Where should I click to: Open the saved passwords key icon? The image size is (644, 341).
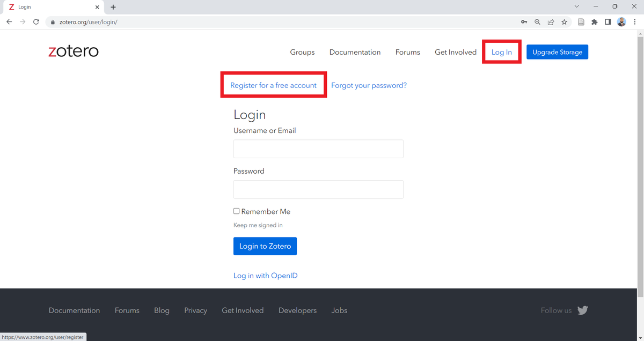coord(524,22)
